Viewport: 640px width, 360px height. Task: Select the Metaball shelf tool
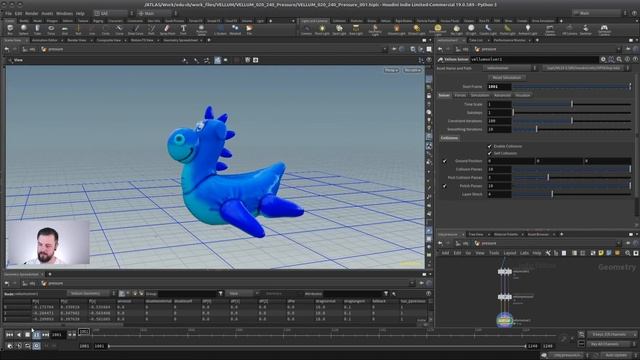click(235, 29)
